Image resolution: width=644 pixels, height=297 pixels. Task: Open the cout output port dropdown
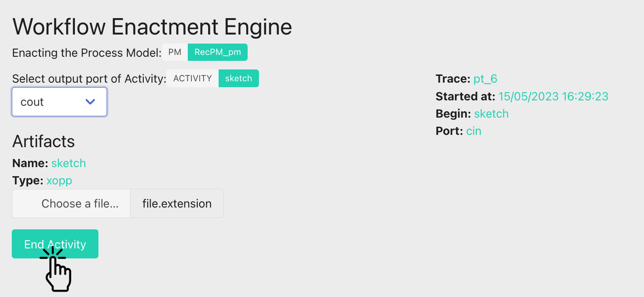pyautogui.click(x=59, y=102)
